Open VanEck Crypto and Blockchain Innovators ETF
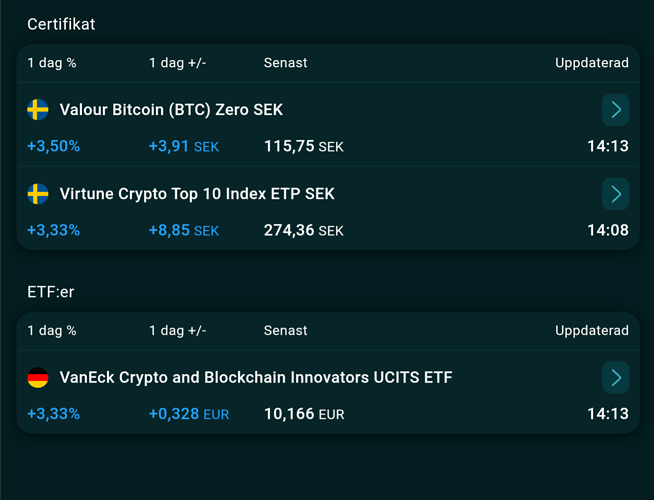The height and width of the screenshot is (500, 654). click(x=256, y=377)
